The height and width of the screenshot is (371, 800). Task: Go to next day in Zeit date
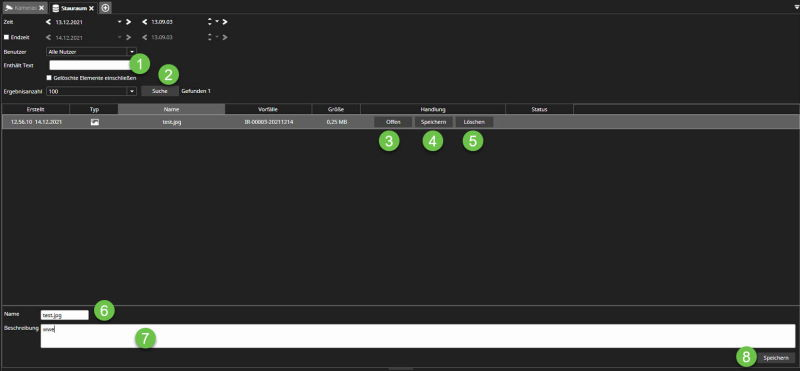(x=128, y=22)
